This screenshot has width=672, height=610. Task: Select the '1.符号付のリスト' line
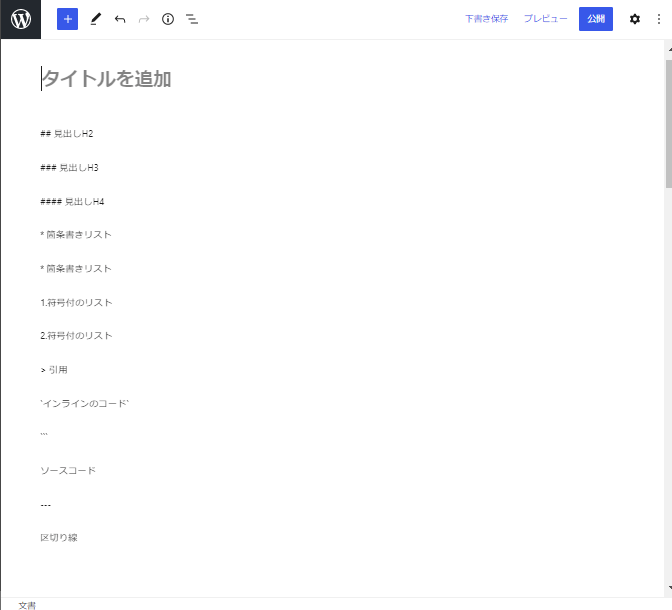coord(76,303)
